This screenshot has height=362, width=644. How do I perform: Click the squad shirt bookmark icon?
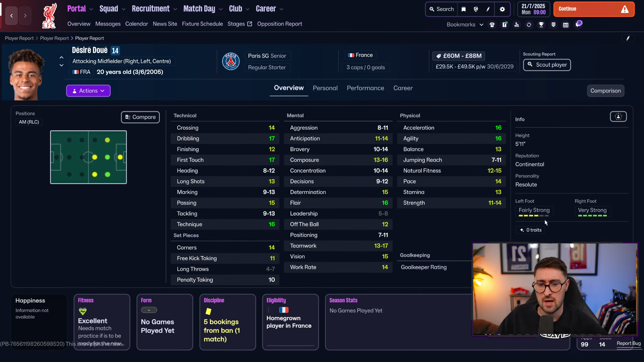tap(492, 24)
